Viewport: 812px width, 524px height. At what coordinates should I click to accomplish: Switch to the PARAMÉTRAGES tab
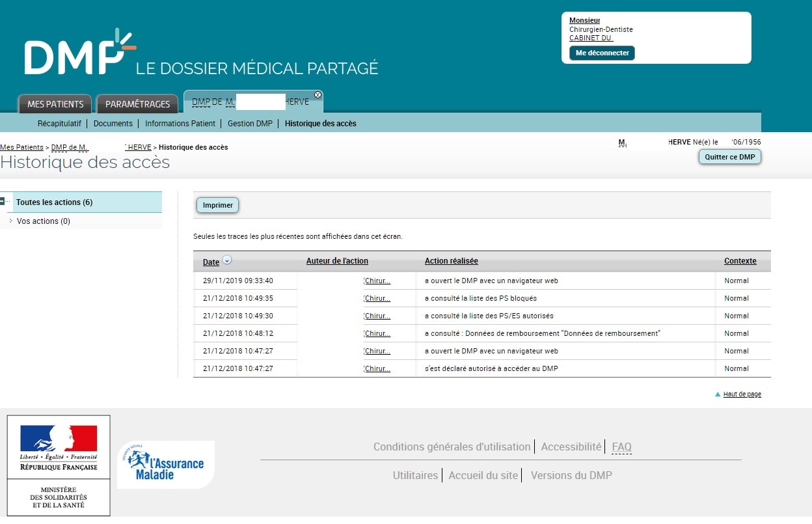(137, 104)
